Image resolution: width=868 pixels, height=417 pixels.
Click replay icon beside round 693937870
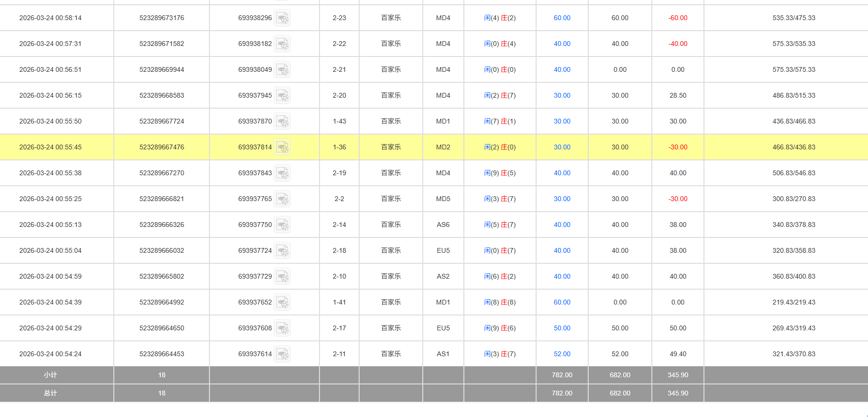click(282, 122)
